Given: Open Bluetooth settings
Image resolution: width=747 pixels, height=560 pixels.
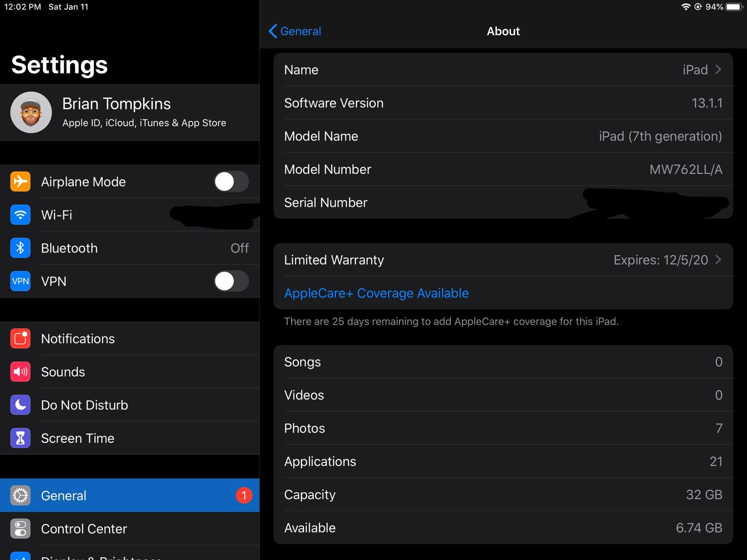Looking at the screenshot, I should [x=130, y=248].
